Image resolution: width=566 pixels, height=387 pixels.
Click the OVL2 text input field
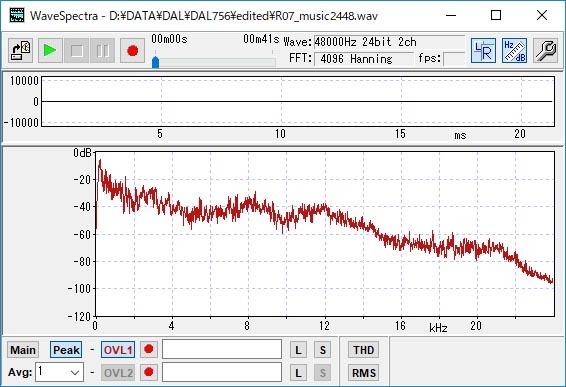[222, 372]
